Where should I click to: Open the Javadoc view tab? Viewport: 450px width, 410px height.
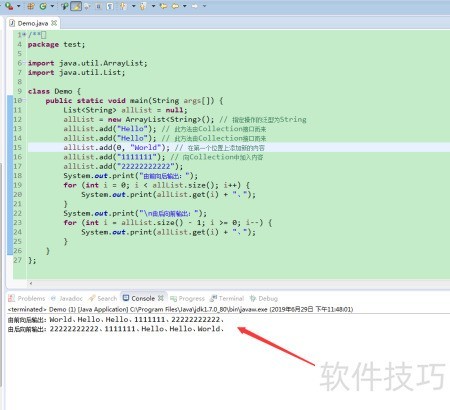67,298
